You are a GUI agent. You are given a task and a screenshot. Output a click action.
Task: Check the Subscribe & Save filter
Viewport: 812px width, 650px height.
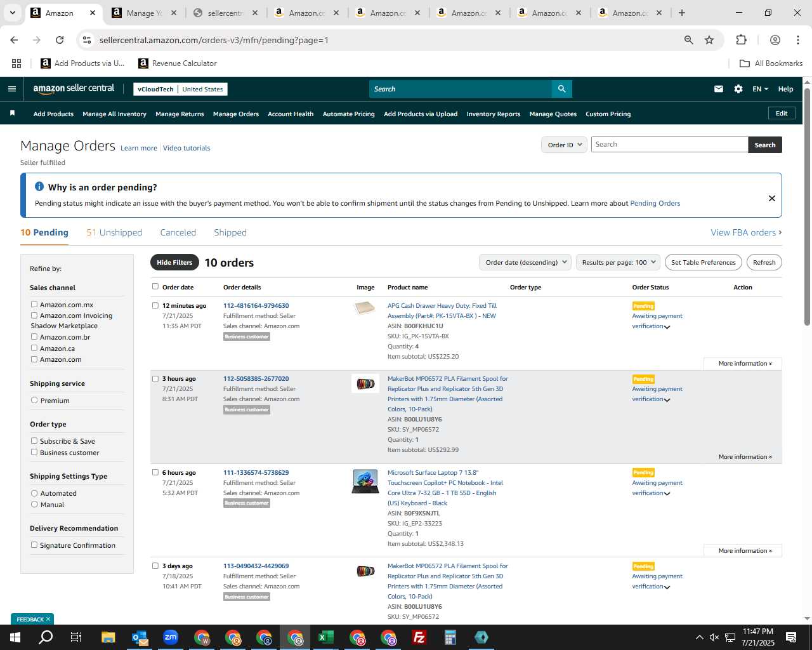(34, 441)
